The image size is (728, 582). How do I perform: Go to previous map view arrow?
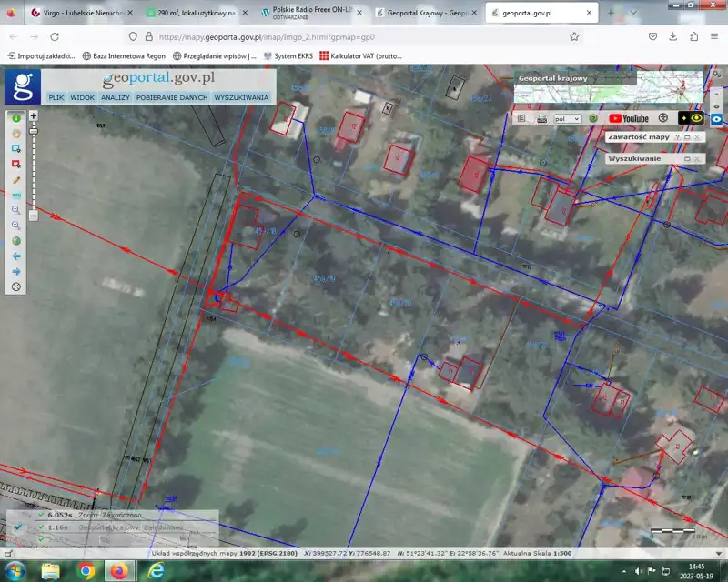coord(15,256)
